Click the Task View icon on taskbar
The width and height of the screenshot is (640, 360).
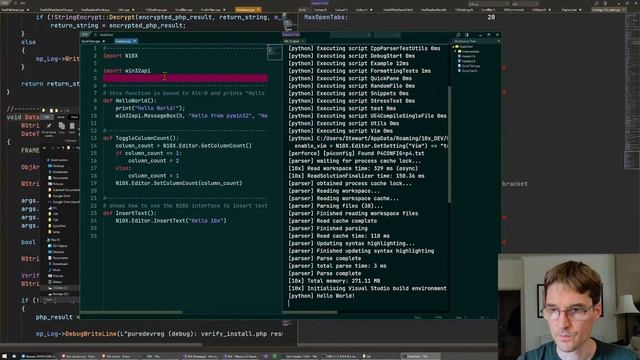tap(13, 356)
